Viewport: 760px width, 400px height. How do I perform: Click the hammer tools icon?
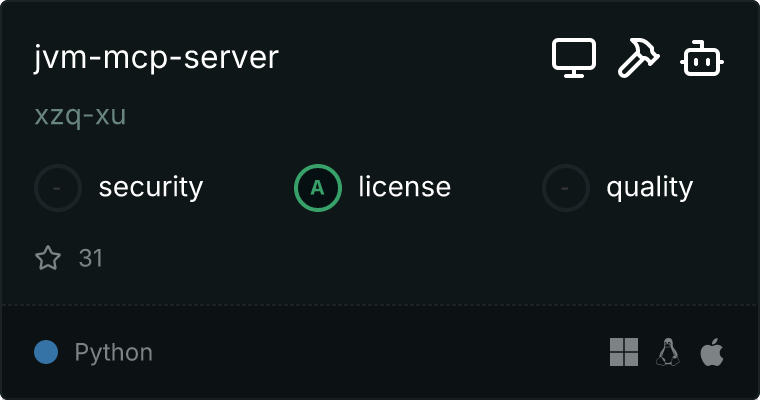click(x=638, y=58)
